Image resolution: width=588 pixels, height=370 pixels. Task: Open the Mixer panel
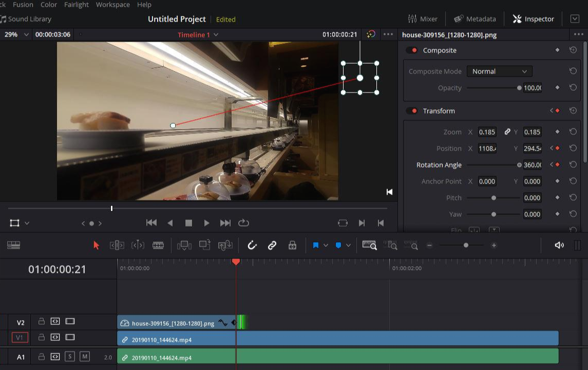(423, 19)
